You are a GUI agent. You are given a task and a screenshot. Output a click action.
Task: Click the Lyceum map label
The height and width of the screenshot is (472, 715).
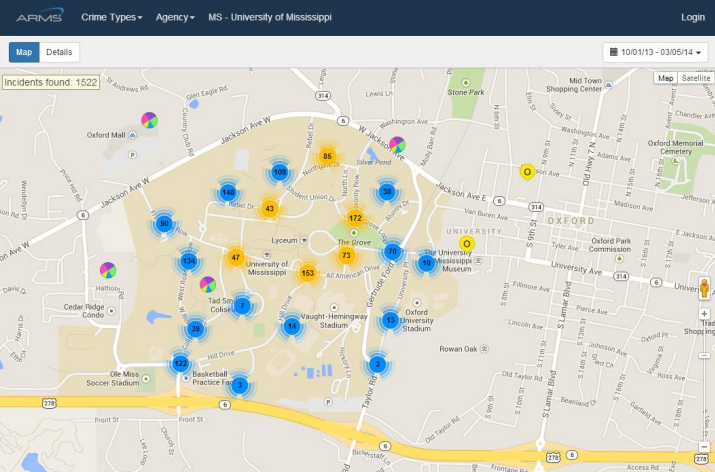[285, 240]
